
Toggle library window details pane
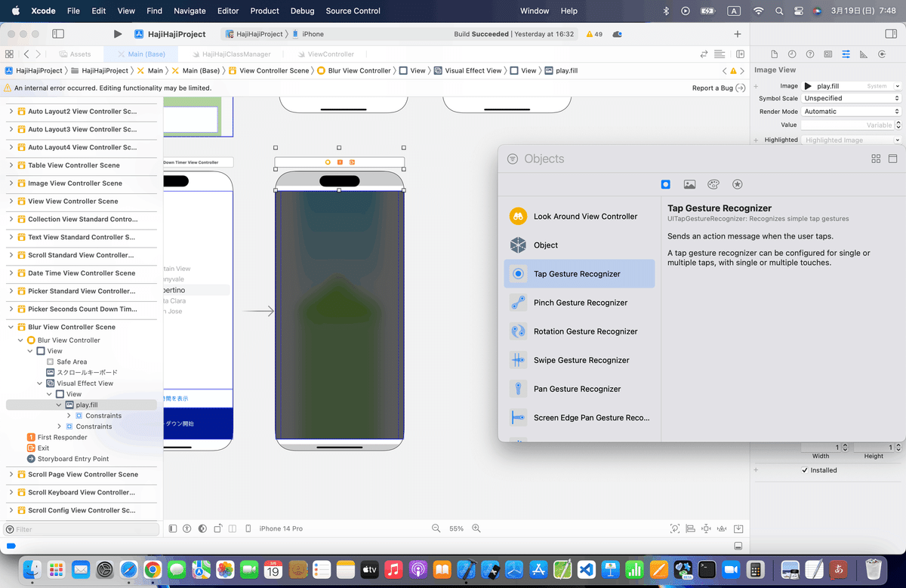892,159
